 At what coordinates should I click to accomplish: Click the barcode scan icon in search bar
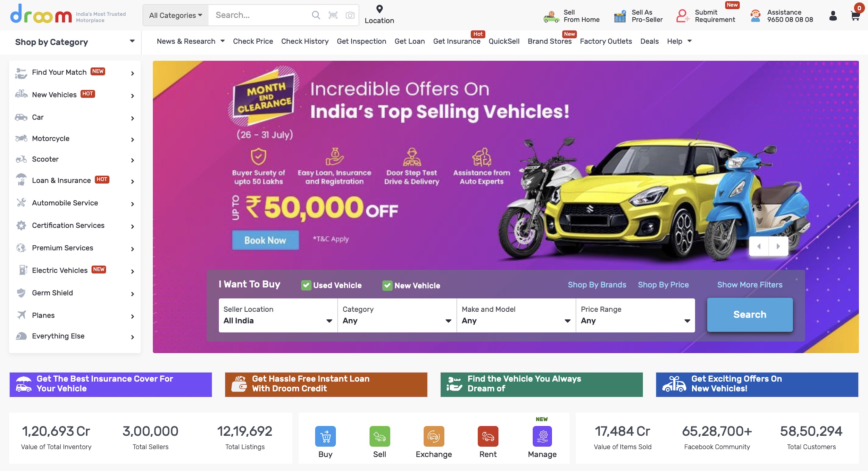[333, 15]
